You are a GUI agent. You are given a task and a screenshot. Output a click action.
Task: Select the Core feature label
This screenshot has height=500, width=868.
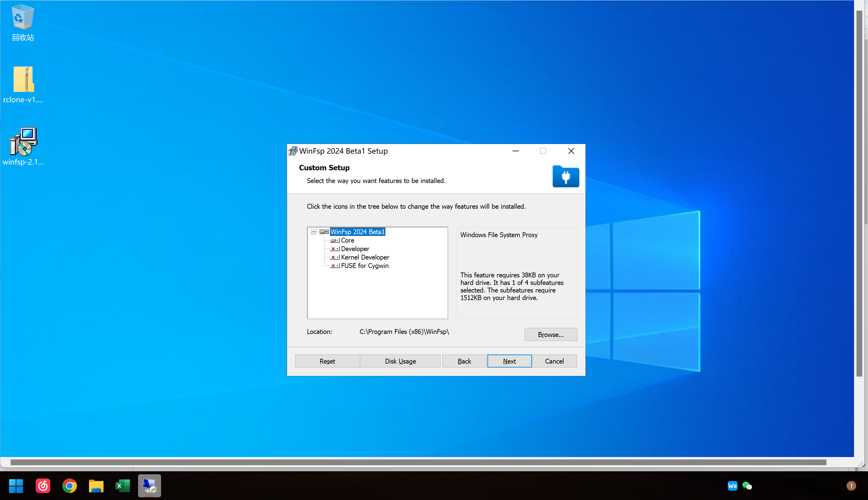pos(347,240)
